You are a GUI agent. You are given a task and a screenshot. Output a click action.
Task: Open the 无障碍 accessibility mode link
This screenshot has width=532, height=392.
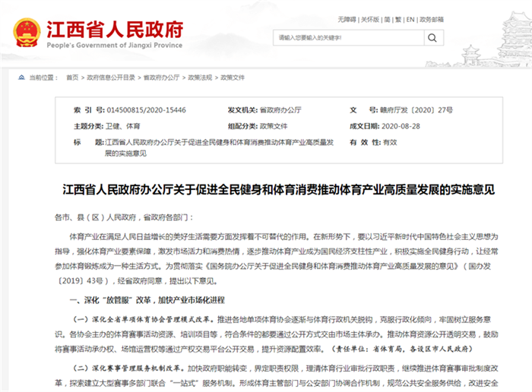point(347,19)
